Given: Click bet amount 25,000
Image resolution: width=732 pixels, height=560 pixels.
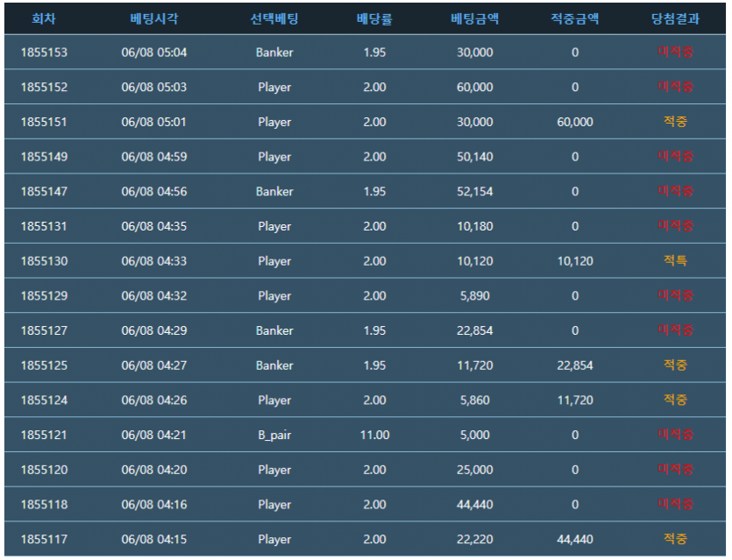Looking at the screenshot, I should point(475,470).
